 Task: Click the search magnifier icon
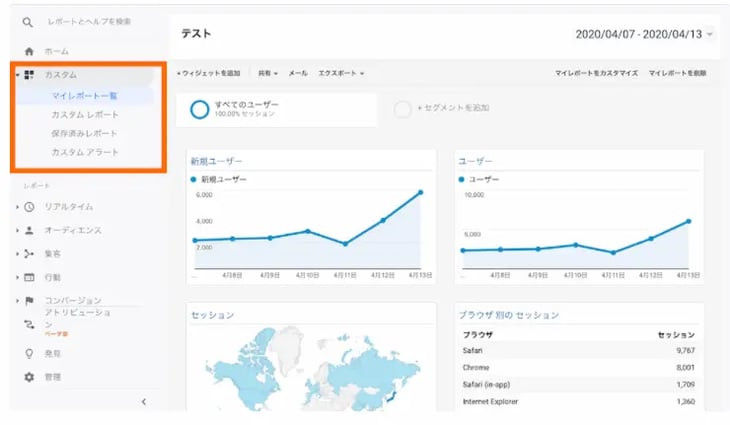pos(29,22)
